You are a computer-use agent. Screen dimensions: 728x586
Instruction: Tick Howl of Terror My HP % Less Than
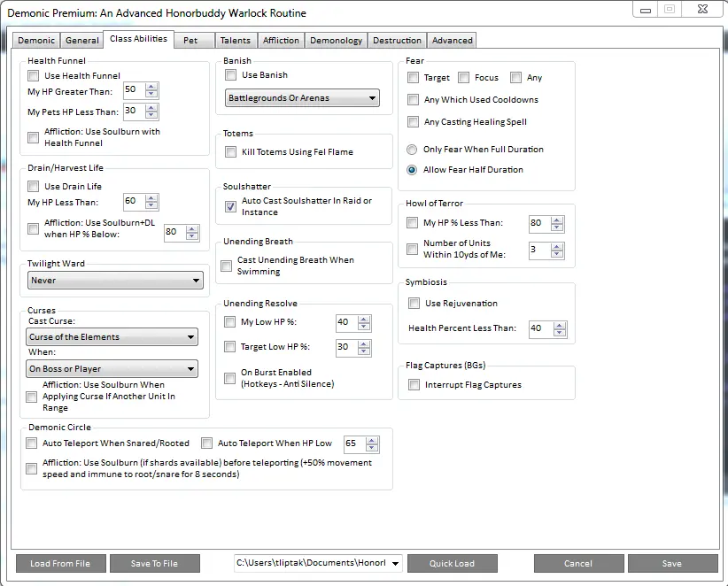(x=412, y=223)
